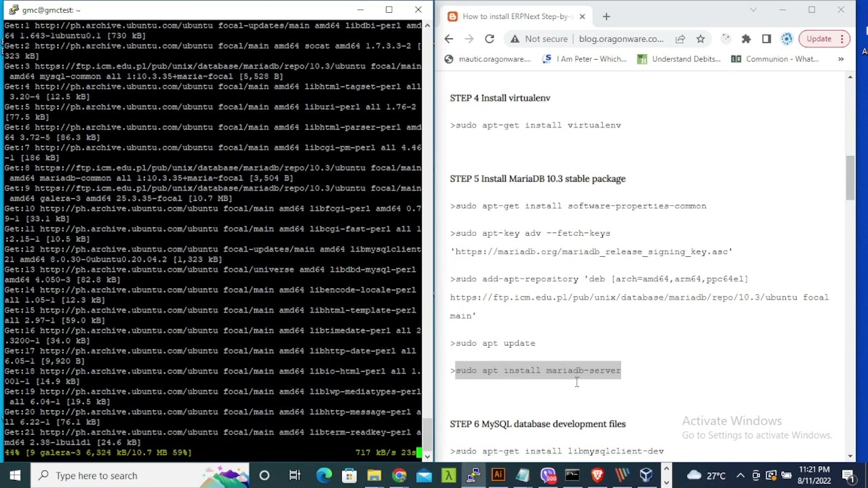
Task: Open green lambda app on taskbar
Action: (448, 475)
